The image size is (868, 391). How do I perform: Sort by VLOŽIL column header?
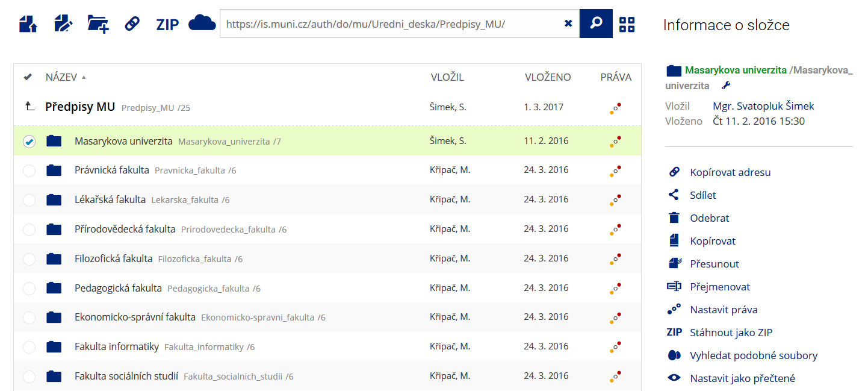pyautogui.click(x=447, y=77)
